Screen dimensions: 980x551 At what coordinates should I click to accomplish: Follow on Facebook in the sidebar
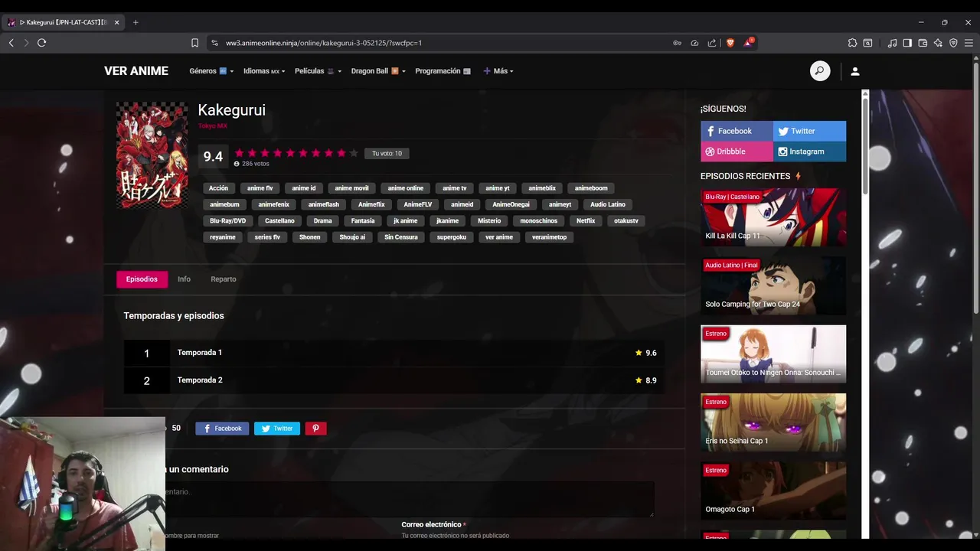click(737, 131)
